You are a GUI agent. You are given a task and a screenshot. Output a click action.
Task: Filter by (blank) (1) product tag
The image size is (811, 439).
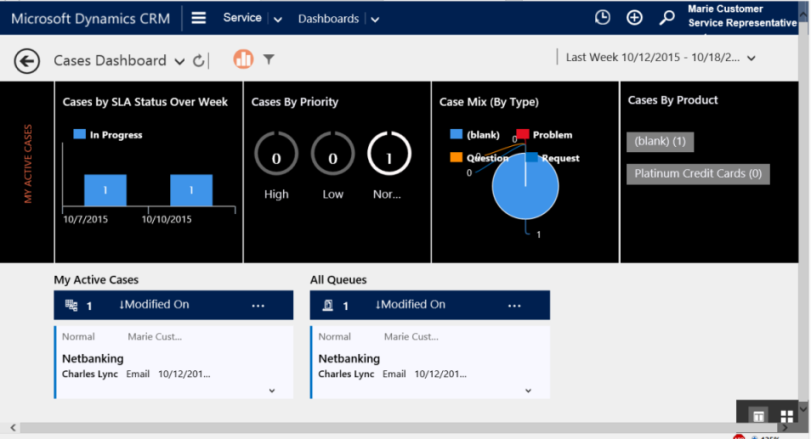coord(660,142)
